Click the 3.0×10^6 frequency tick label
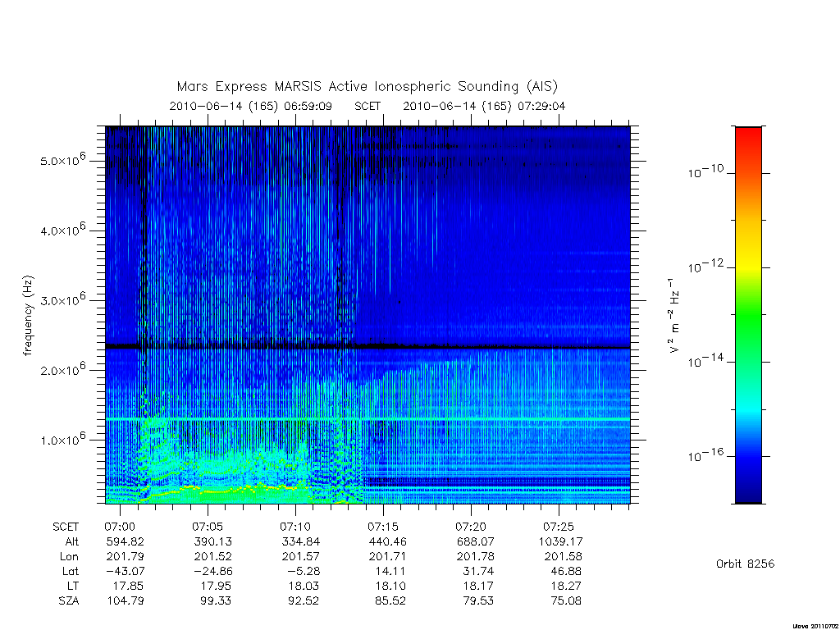This screenshot has width=840, height=630. pyautogui.click(x=62, y=300)
